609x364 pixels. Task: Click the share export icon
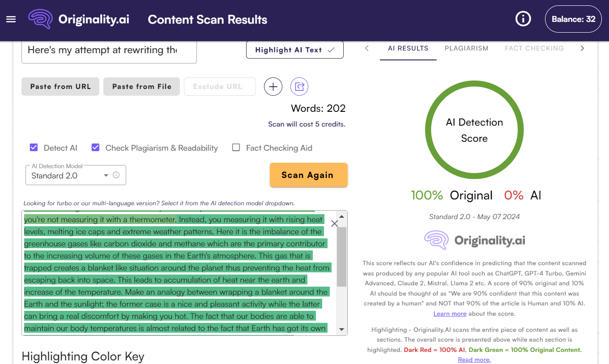[x=299, y=87]
